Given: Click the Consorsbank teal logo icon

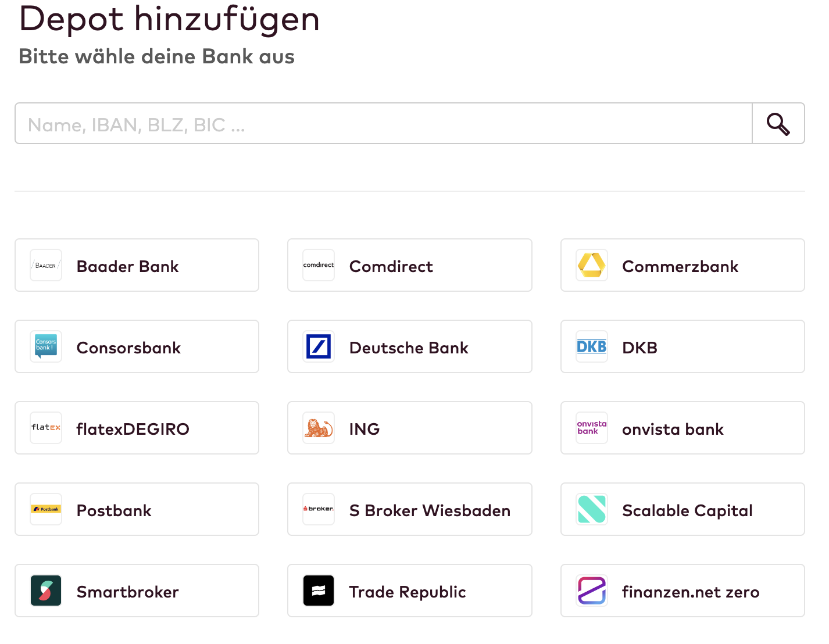Looking at the screenshot, I should pyautogui.click(x=46, y=346).
